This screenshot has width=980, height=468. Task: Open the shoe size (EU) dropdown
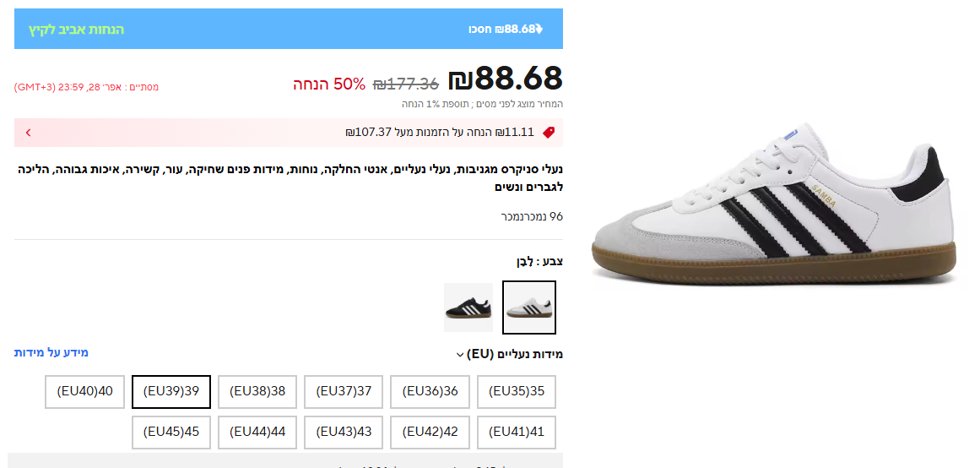pos(460,355)
